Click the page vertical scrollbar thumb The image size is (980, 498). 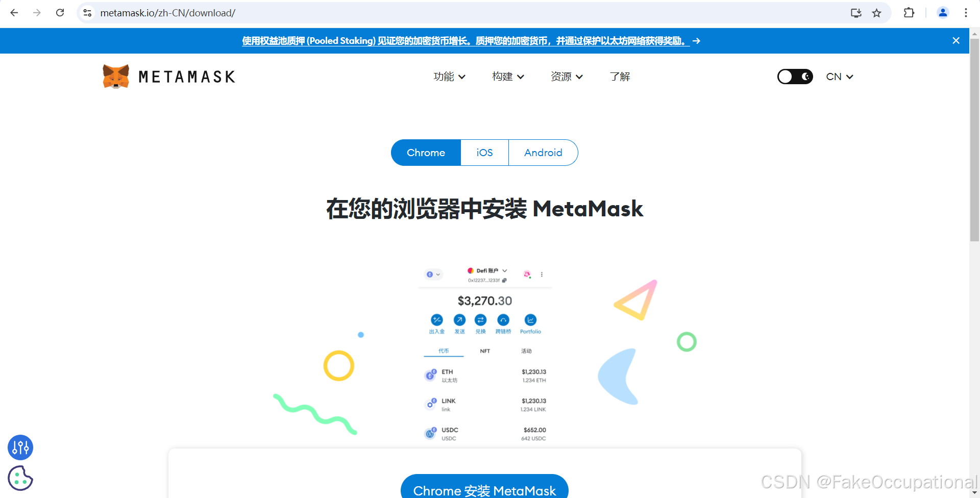pyautogui.click(x=974, y=140)
